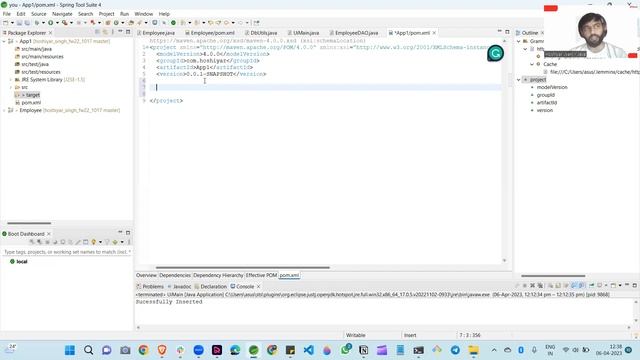Click the filter funnel icon in Boot Dashboard
Screen dimensions: 640x360
coord(107,242)
